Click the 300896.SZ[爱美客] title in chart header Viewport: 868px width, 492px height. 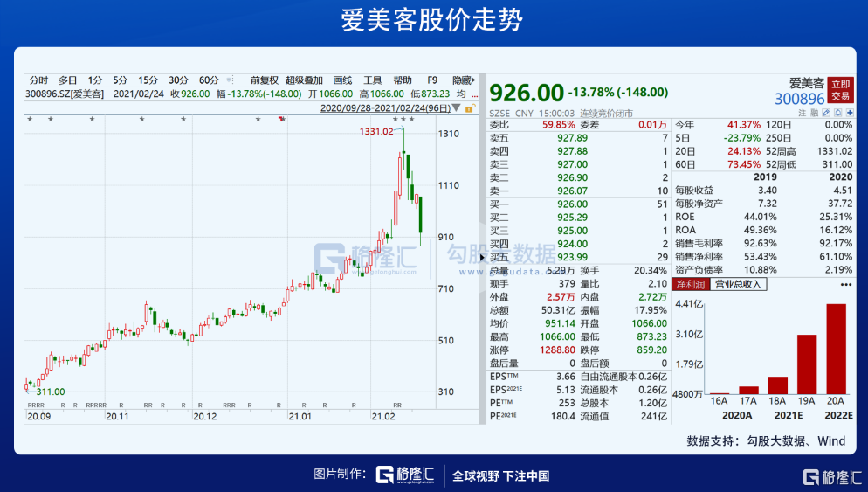(x=65, y=94)
